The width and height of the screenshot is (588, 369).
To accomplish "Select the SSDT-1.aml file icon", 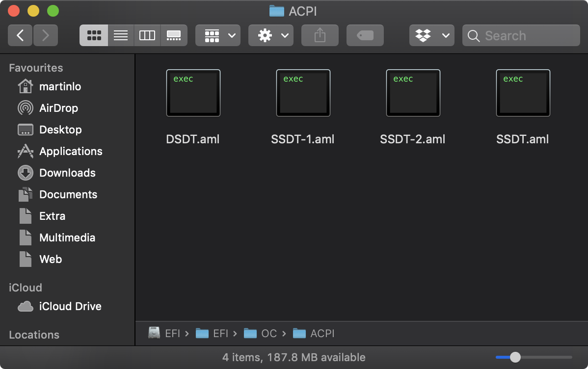I will point(303,93).
